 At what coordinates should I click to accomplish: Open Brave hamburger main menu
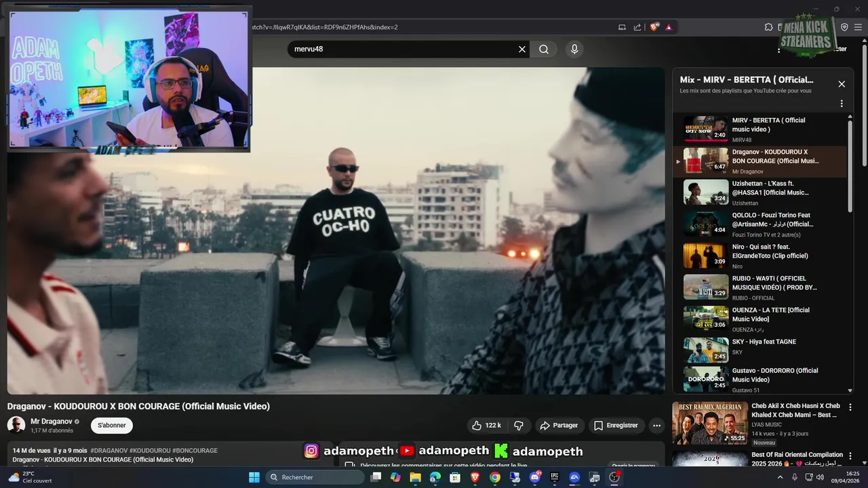point(858,27)
